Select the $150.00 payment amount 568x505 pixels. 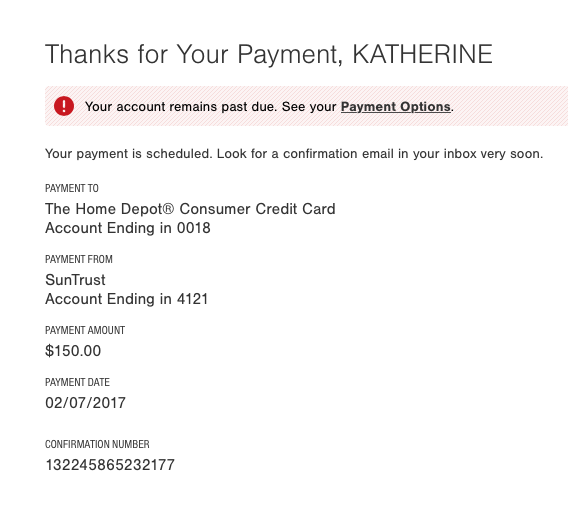[73, 351]
